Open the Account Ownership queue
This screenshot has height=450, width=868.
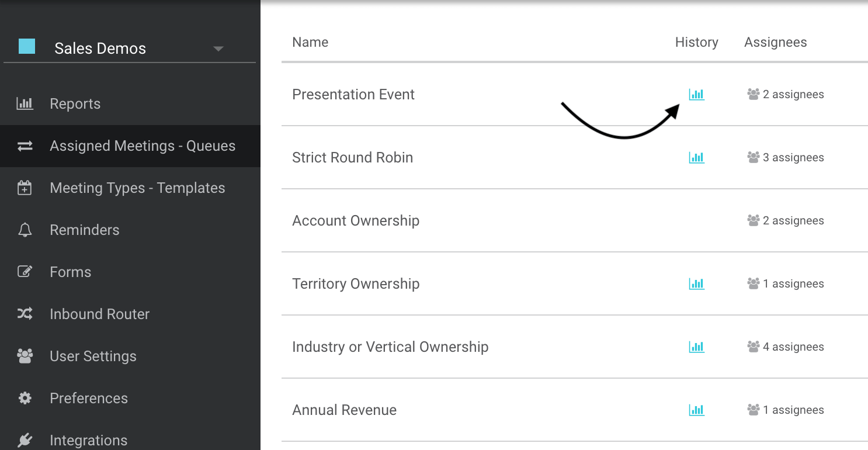point(355,221)
